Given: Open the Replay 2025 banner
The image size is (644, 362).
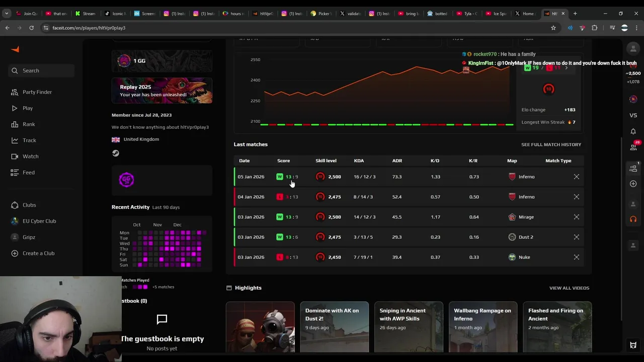Looking at the screenshot, I should coord(162,90).
